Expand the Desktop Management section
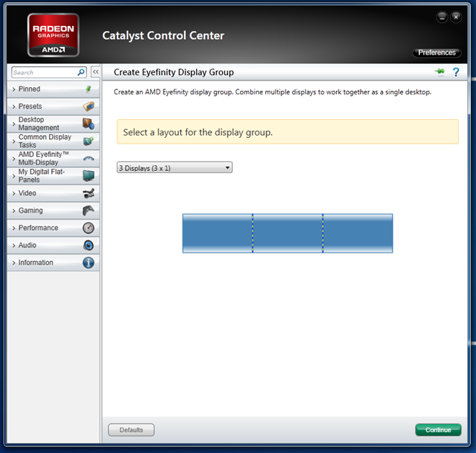This screenshot has height=453, width=476. 53,123
